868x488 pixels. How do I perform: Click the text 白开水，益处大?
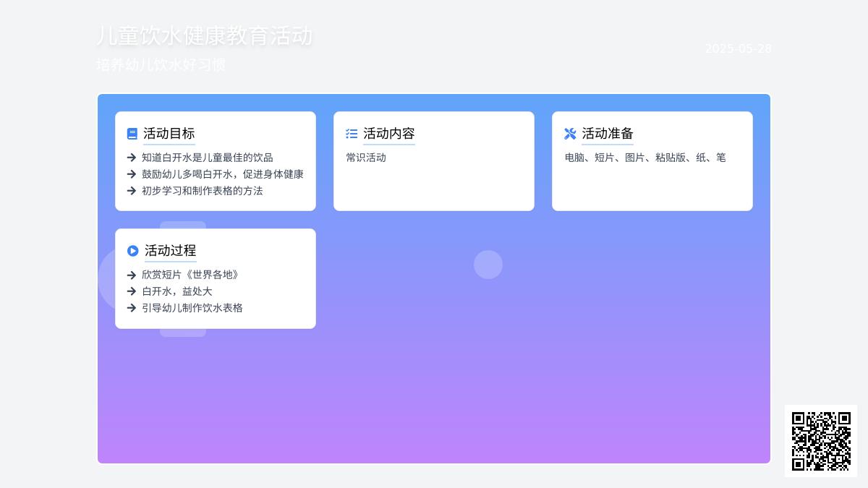tap(177, 291)
